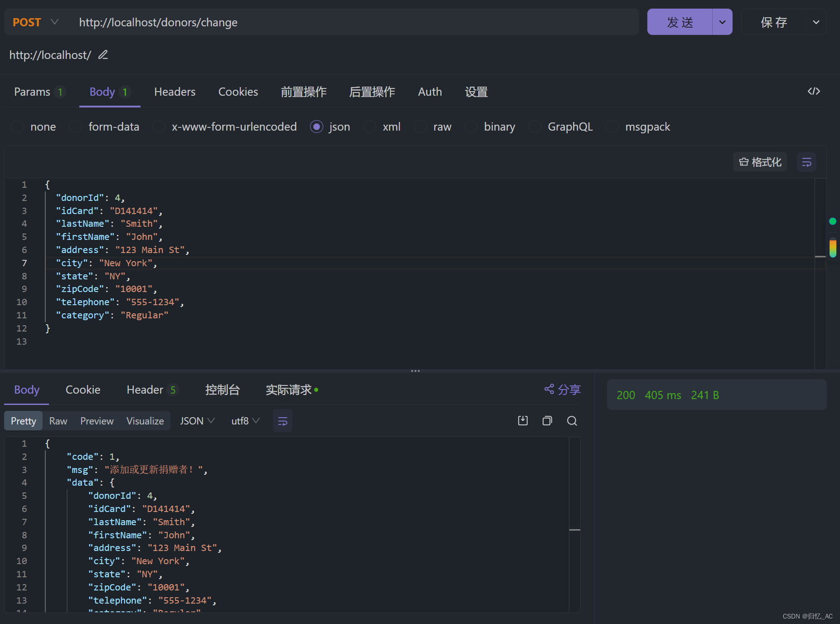Viewport: 840px width, 624px height.
Task: Search the response with the magnifier icon
Action: point(572,421)
